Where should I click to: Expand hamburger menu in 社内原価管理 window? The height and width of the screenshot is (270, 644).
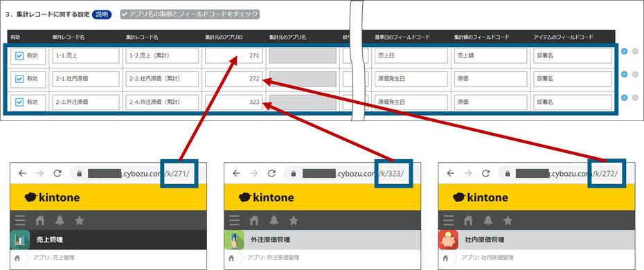click(449, 221)
